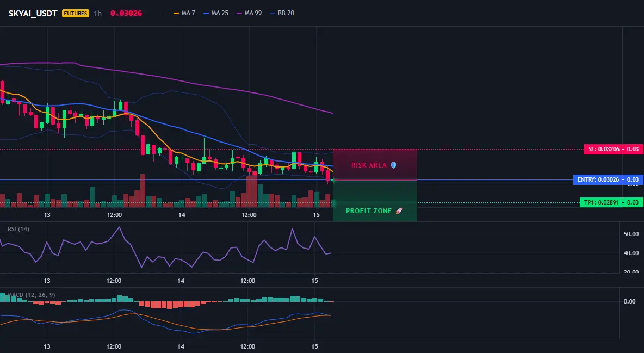Click the 15 date label under MACD panel

coord(314,346)
